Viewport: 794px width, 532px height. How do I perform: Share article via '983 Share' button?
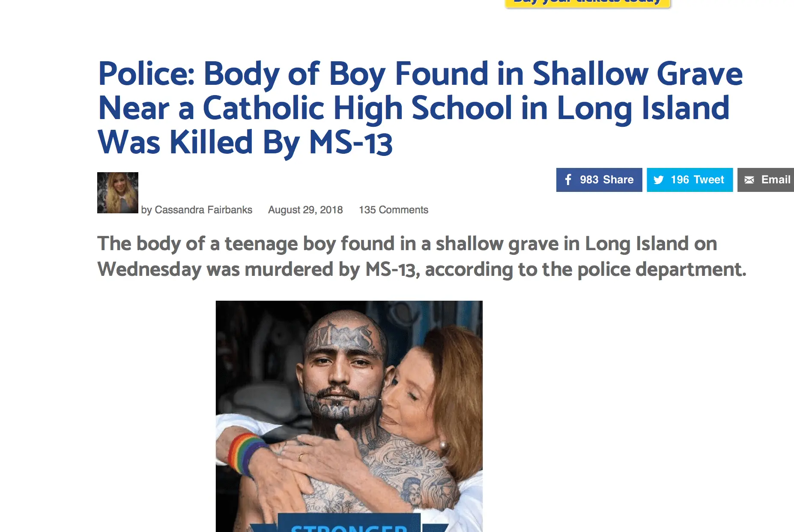pos(599,180)
